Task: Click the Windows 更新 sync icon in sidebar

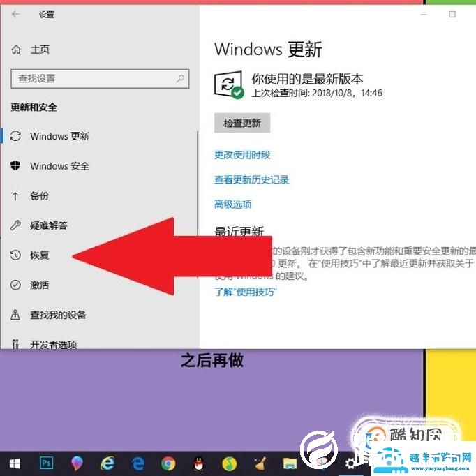Action: click(15, 136)
